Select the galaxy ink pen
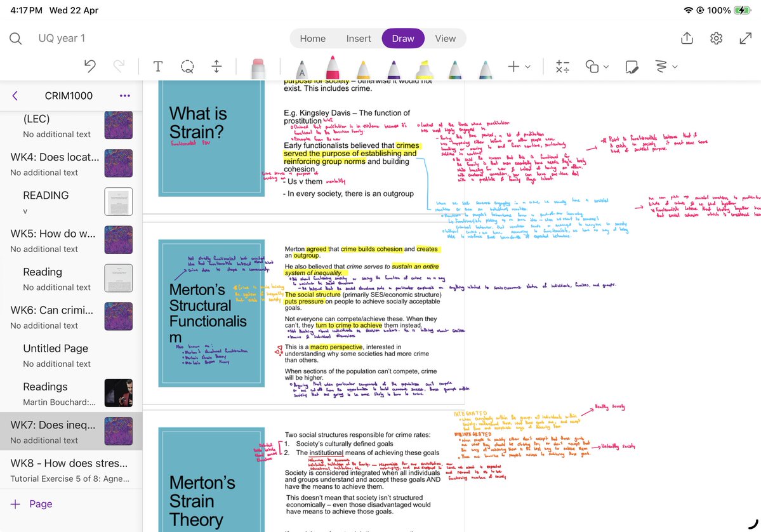The image size is (761, 532). (x=486, y=69)
